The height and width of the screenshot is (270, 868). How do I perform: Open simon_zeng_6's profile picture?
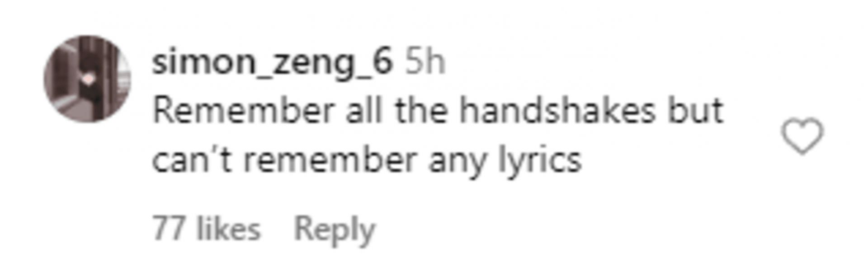87,79
